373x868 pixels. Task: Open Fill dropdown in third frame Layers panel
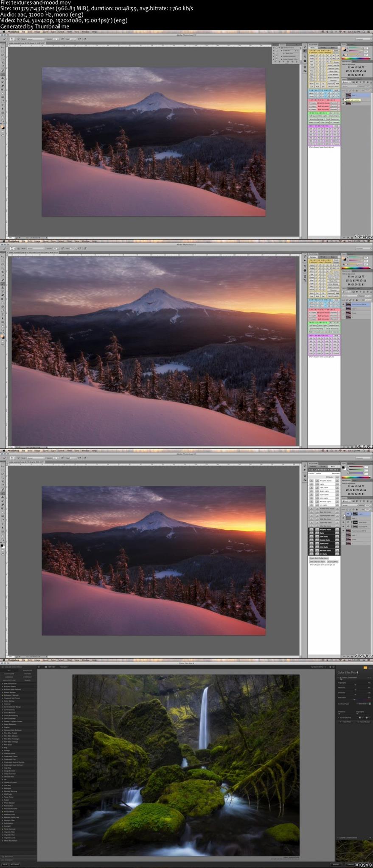tap(370, 509)
